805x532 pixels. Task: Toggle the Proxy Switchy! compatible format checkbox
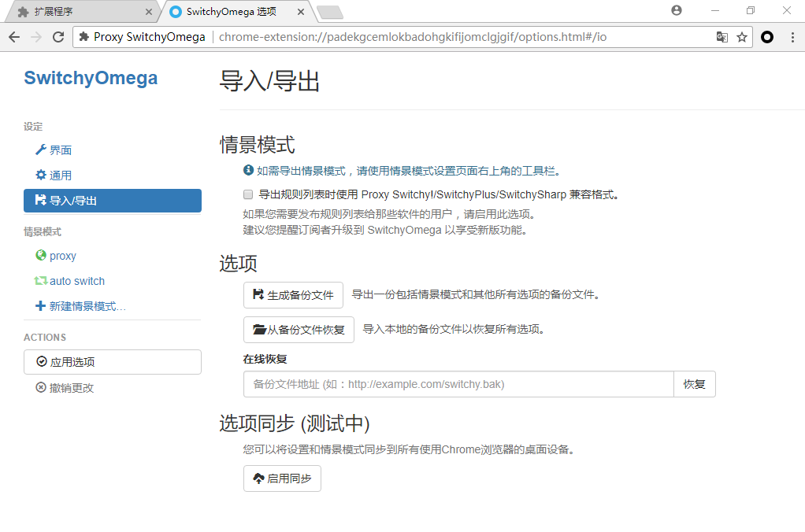pyautogui.click(x=248, y=194)
